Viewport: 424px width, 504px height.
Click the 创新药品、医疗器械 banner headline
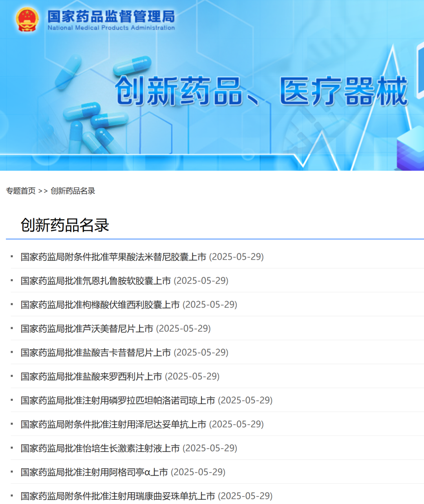pyautogui.click(x=261, y=91)
